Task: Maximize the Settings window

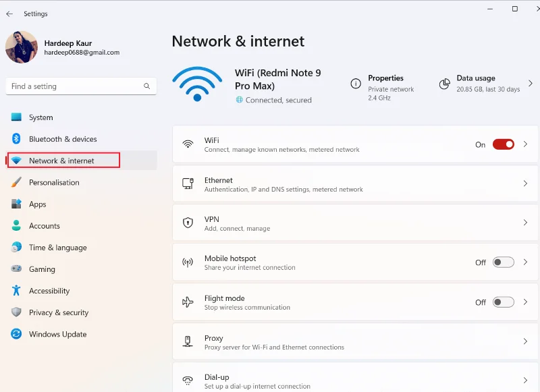Action: tap(514, 9)
